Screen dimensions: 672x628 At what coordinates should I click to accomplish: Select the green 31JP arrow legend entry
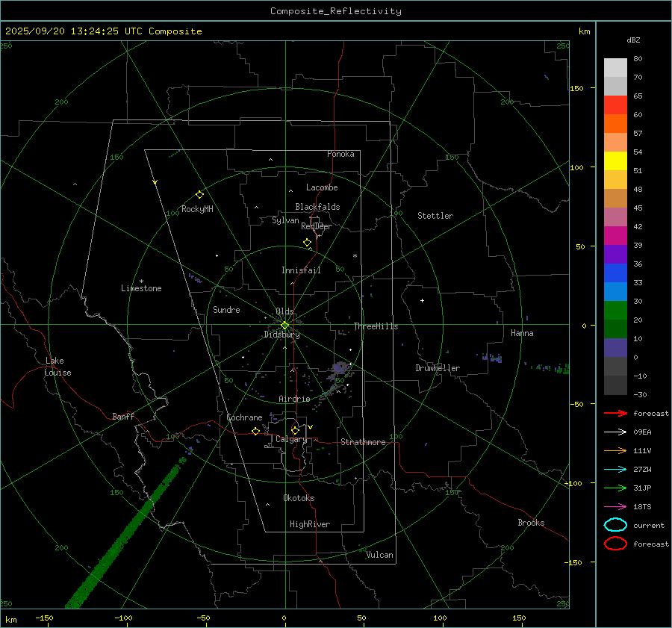tap(615, 488)
